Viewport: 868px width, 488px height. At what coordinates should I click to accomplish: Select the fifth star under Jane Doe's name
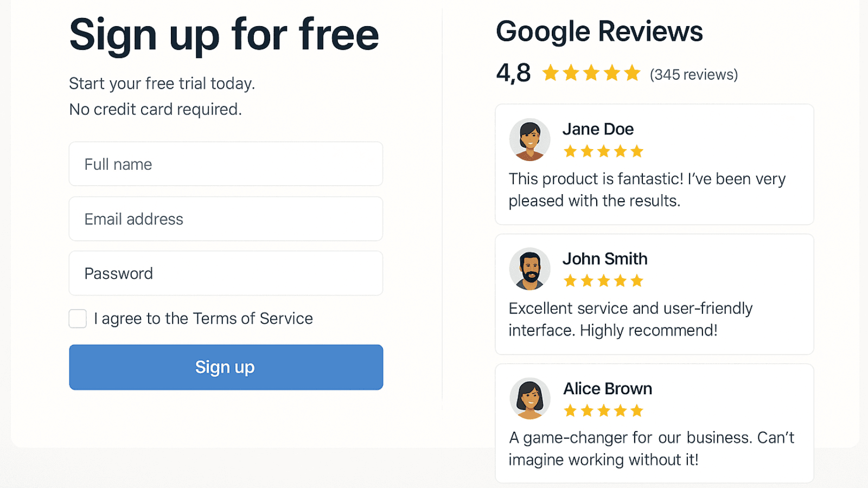(x=636, y=151)
